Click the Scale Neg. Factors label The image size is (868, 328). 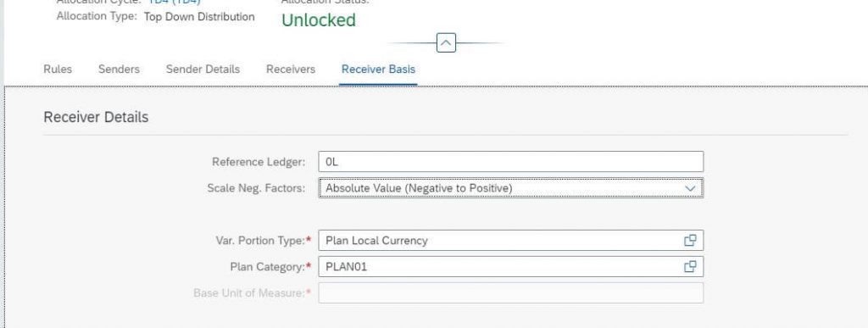pos(256,188)
